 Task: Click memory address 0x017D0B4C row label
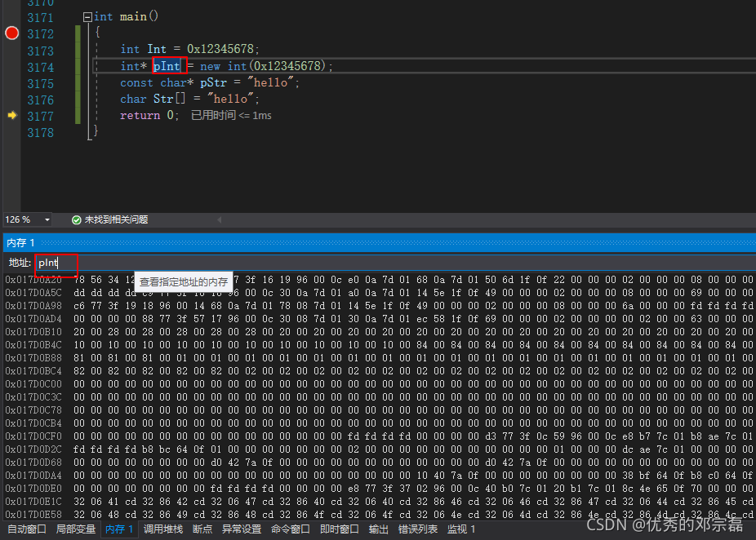click(33, 345)
